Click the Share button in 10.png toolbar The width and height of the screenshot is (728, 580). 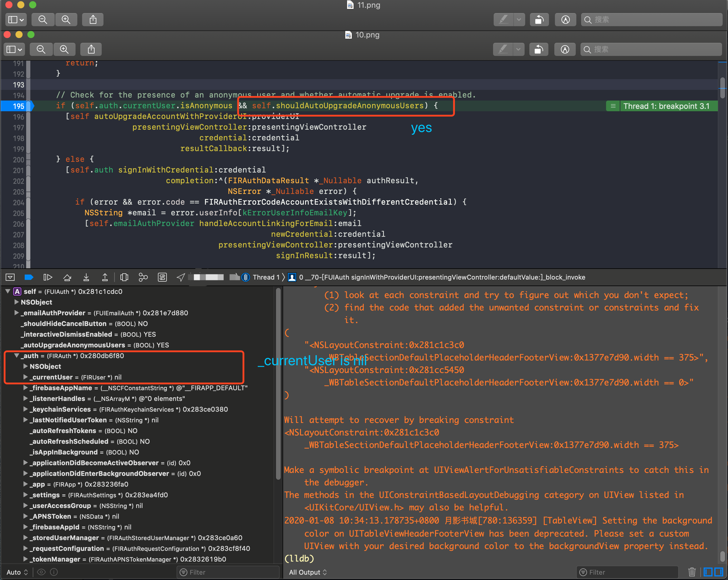(x=90, y=49)
